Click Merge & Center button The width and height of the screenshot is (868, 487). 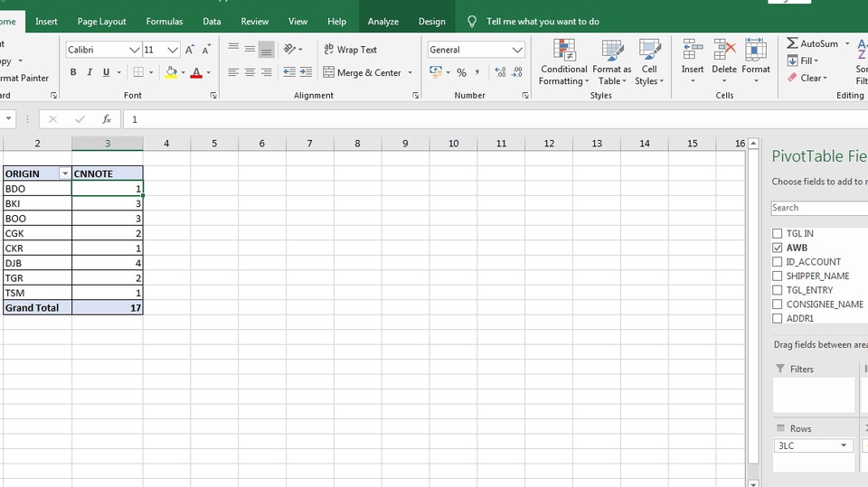[x=362, y=72]
